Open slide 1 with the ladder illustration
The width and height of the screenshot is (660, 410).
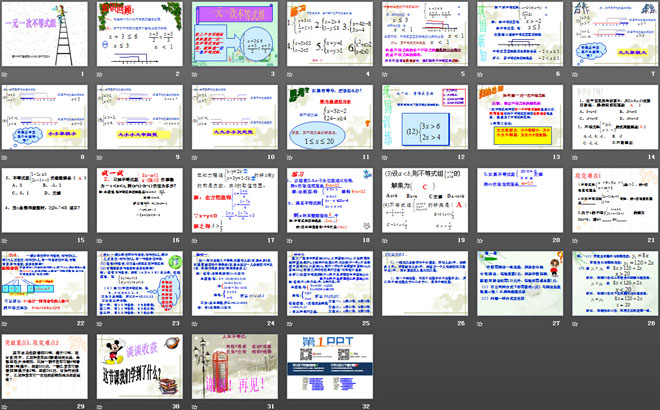46,36
